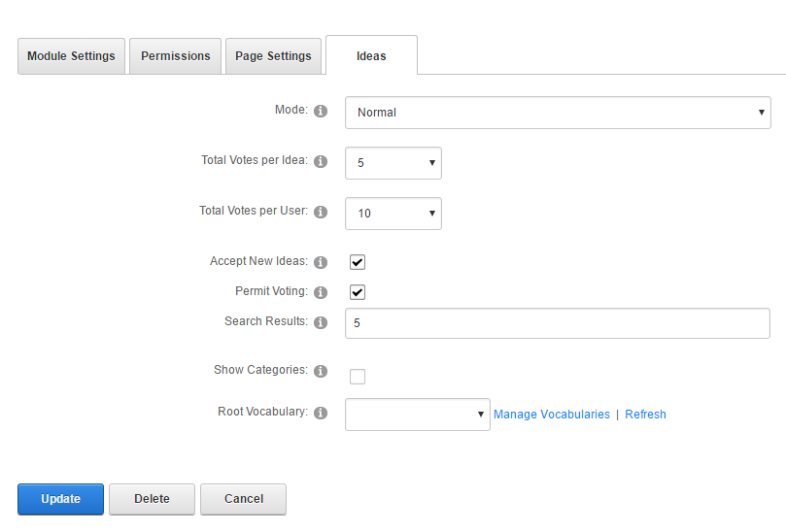Click the info icon next to Mode
This screenshot has height=532, width=786.
click(x=321, y=112)
